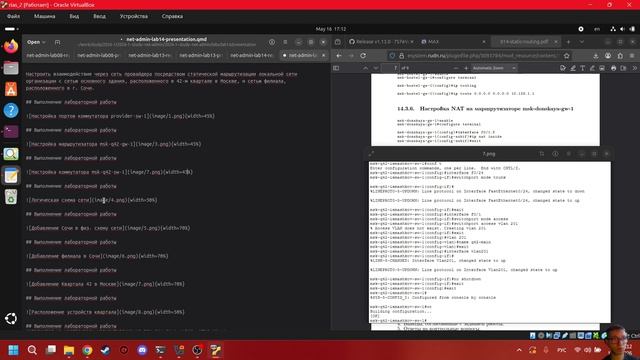Open Ubuntu clock May 16 calendar
Viewport: 640px width, 360px height.
coord(331,29)
